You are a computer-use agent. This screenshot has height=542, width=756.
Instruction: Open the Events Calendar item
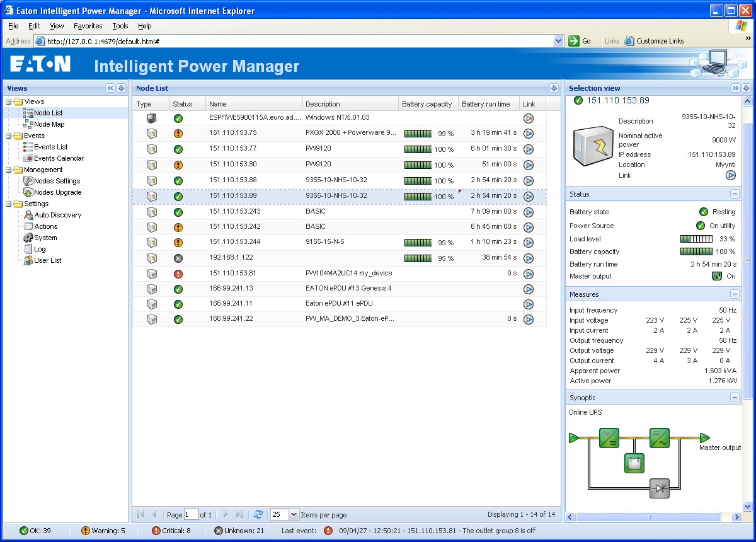point(59,158)
